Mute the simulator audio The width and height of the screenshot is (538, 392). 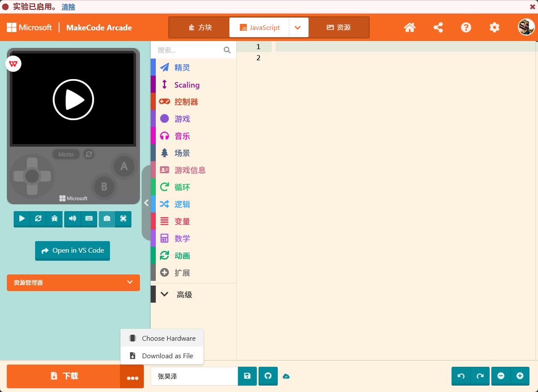(x=72, y=218)
